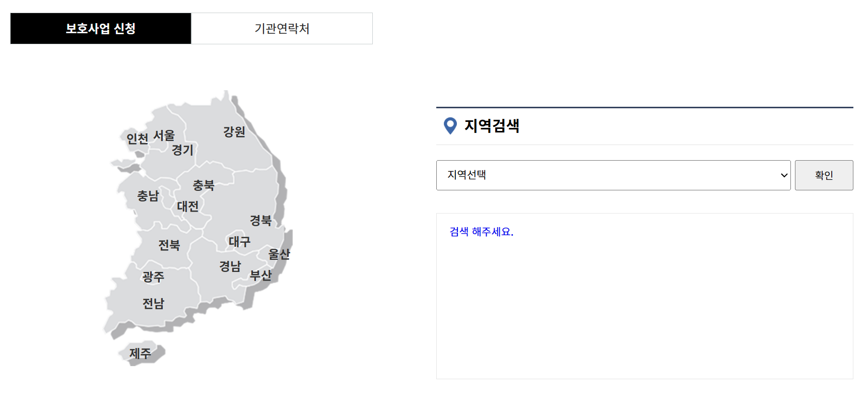The image size is (868, 418).
Task: Select 충북 region on the map
Action: (x=204, y=185)
